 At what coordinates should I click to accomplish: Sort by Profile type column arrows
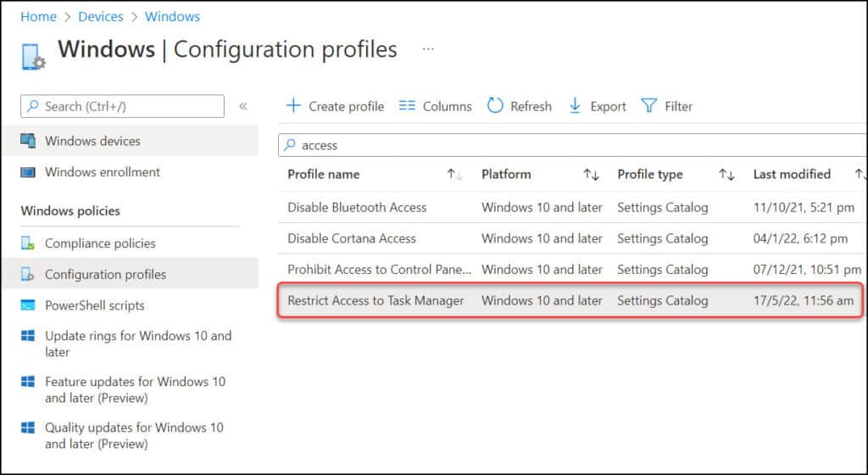coord(726,175)
